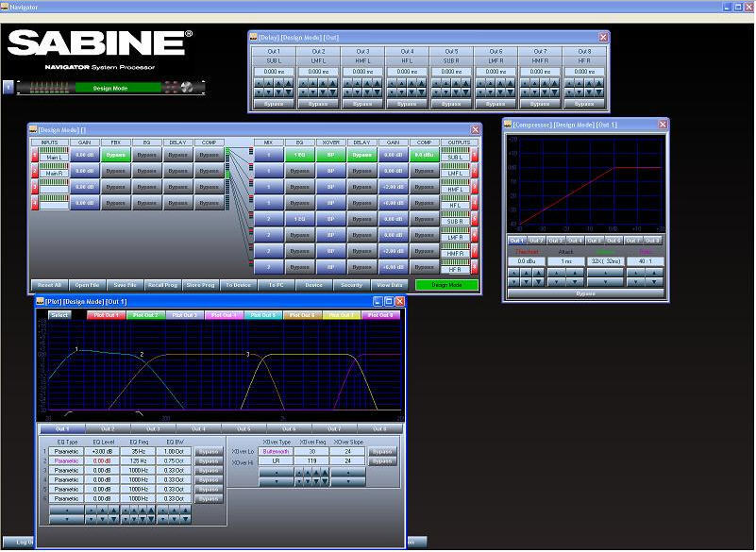Toggle the red Plot Out 1 color button
This screenshot has width=756, height=552.
pos(106,315)
